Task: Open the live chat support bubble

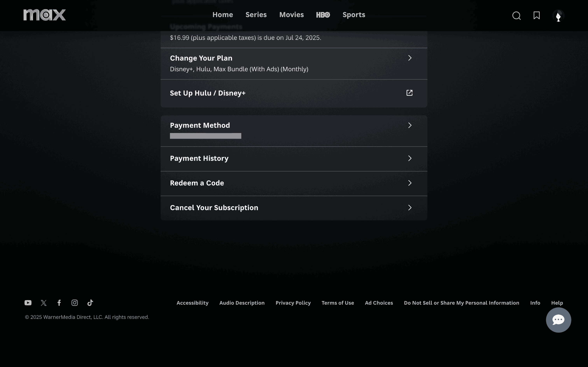Action: coord(558,320)
